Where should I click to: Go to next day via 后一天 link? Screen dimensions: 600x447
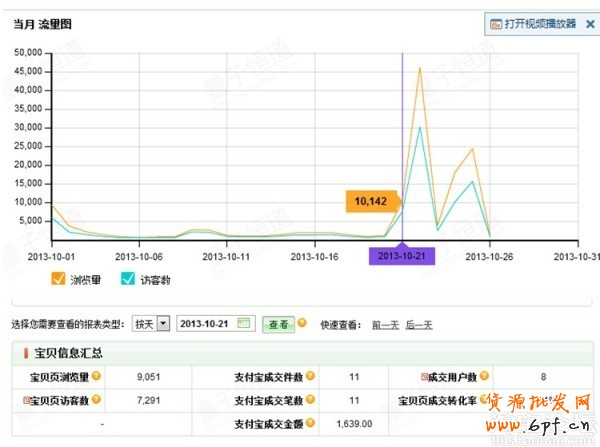(x=419, y=325)
